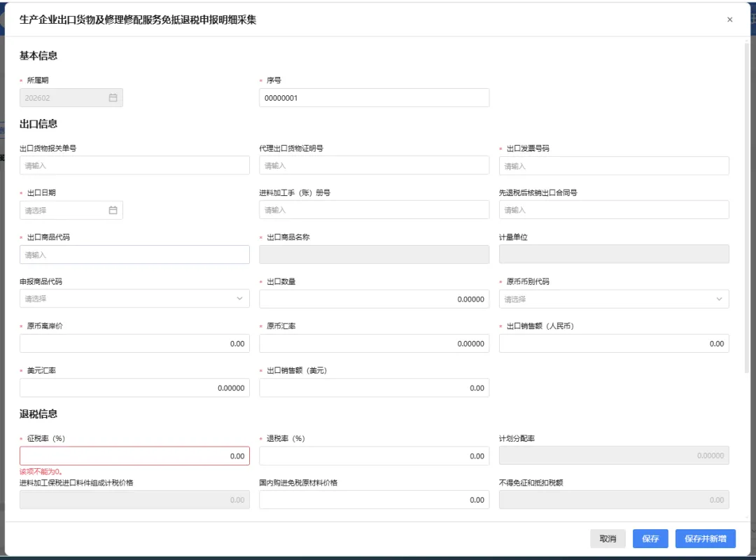The height and width of the screenshot is (560, 756).
Task: Click the 出口发票号码 input field
Action: tap(614, 164)
